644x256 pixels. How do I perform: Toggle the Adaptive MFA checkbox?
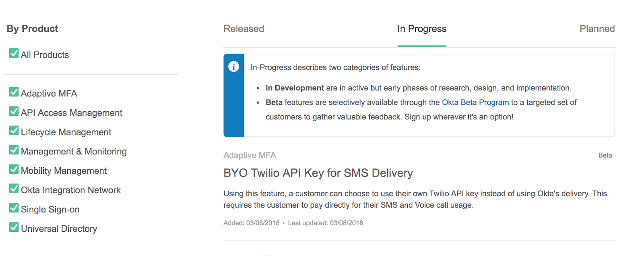pyautogui.click(x=14, y=92)
